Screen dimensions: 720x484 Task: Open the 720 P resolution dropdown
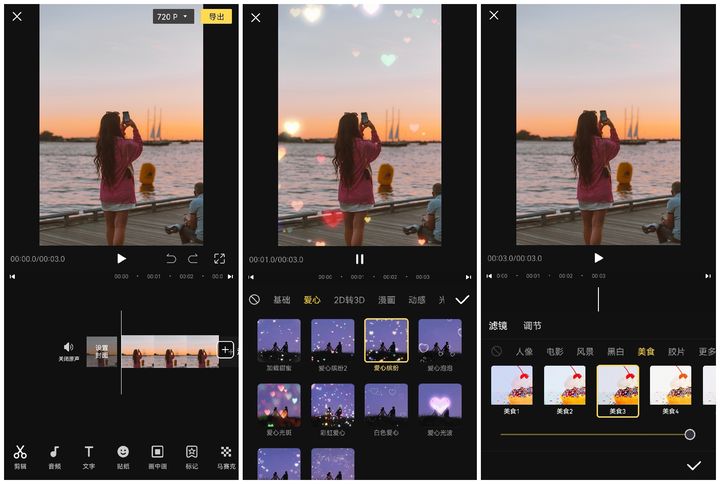[173, 17]
